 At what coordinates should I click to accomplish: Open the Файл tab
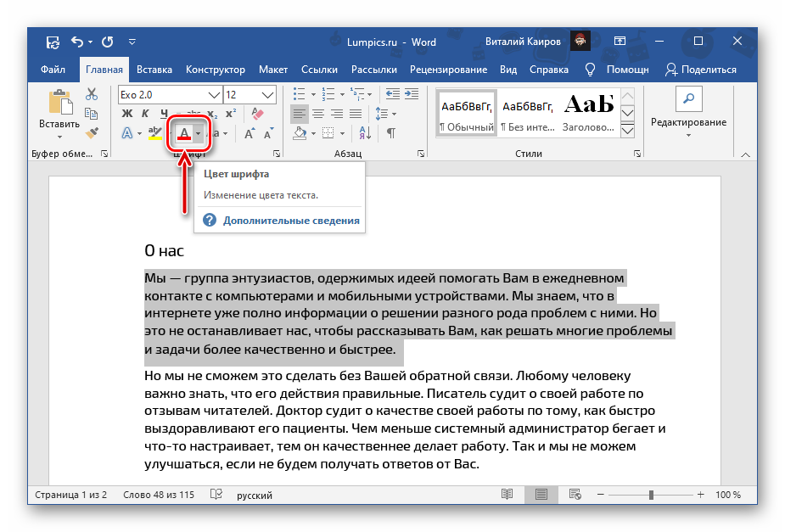pyautogui.click(x=53, y=70)
